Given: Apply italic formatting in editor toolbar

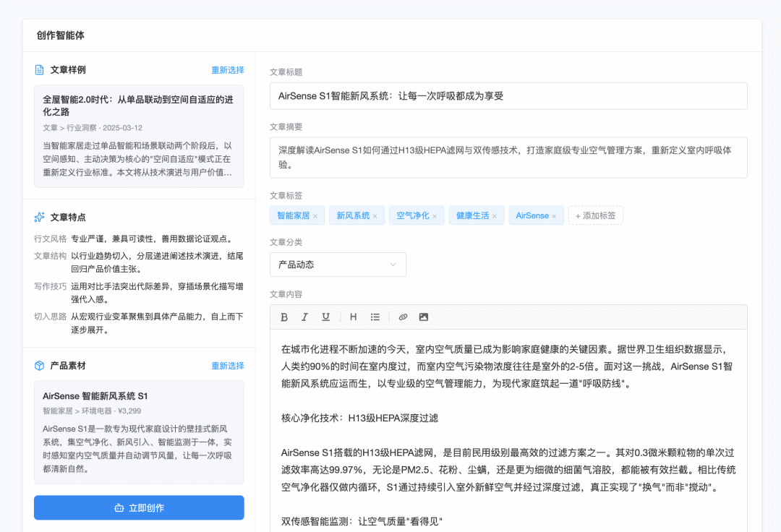Looking at the screenshot, I should pos(305,317).
